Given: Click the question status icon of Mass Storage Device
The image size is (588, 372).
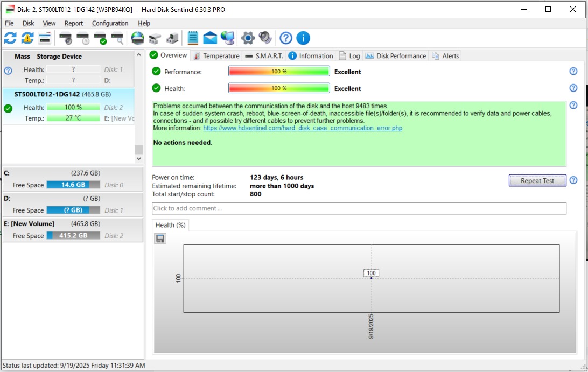Looking at the screenshot, I should click(x=8, y=71).
